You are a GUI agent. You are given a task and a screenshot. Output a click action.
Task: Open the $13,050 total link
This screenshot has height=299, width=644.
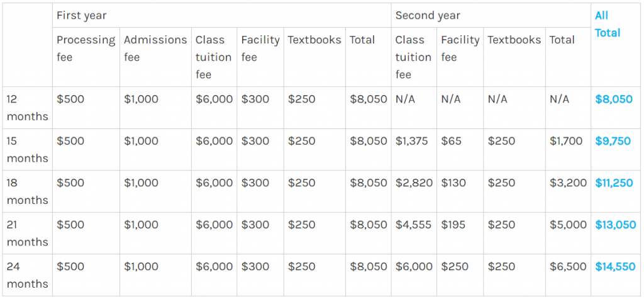pyautogui.click(x=615, y=225)
